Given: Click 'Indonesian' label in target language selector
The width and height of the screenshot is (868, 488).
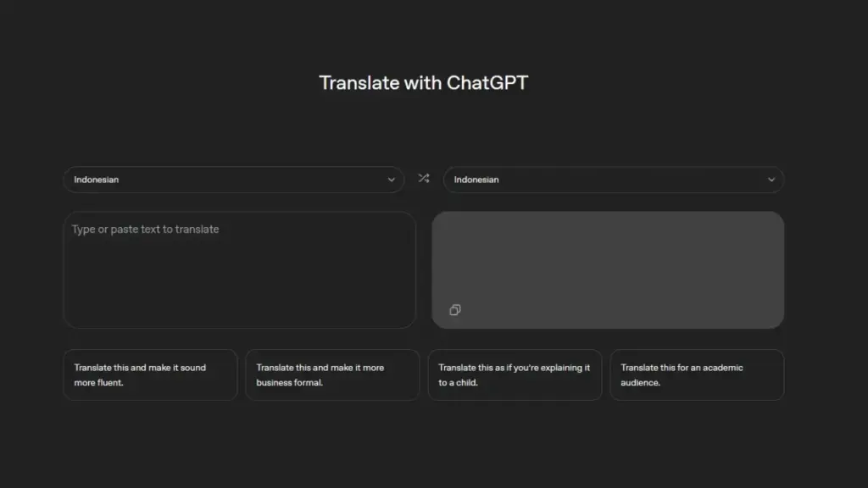Looking at the screenshot, I should pyautogui.click(x=476, y=180).
